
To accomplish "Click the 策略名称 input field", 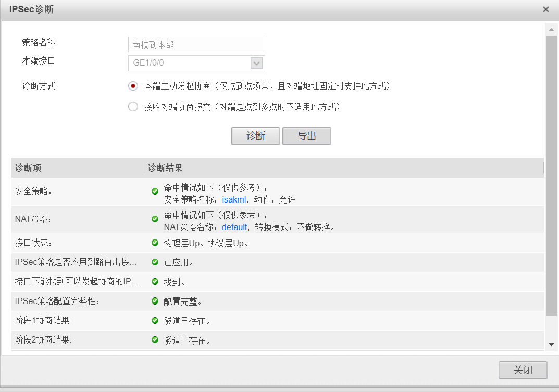I will click(x=195, y=45).
